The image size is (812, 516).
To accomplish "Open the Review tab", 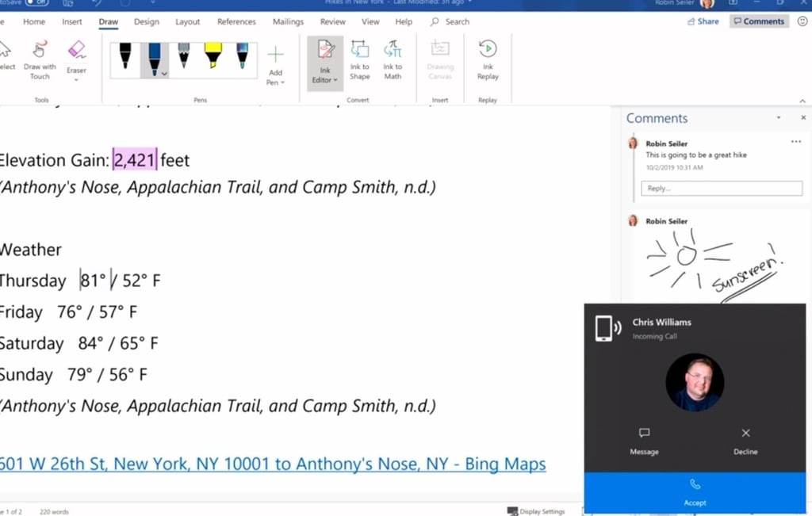I will pos(332,21).
